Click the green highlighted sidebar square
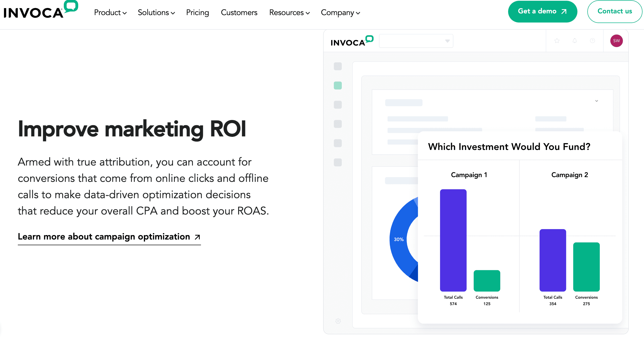 338,86
